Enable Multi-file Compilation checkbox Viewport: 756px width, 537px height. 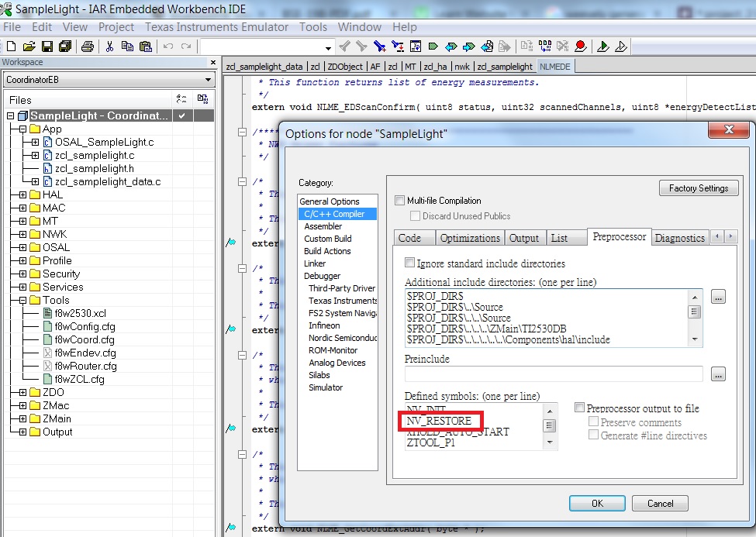pyautogui.click(x=399, y=200)
